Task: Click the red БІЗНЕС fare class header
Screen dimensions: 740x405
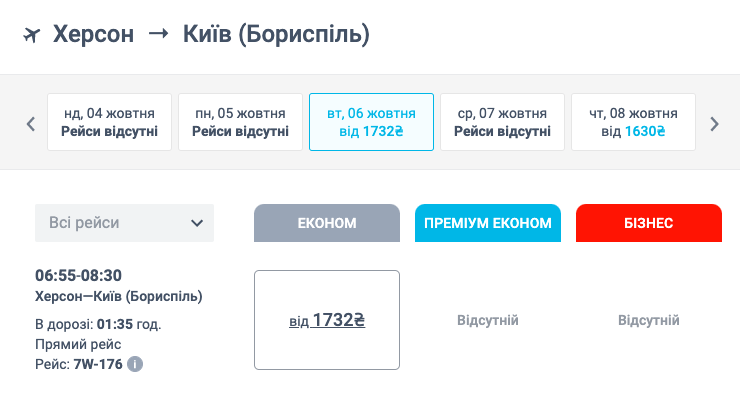Action: pos(649,223)
